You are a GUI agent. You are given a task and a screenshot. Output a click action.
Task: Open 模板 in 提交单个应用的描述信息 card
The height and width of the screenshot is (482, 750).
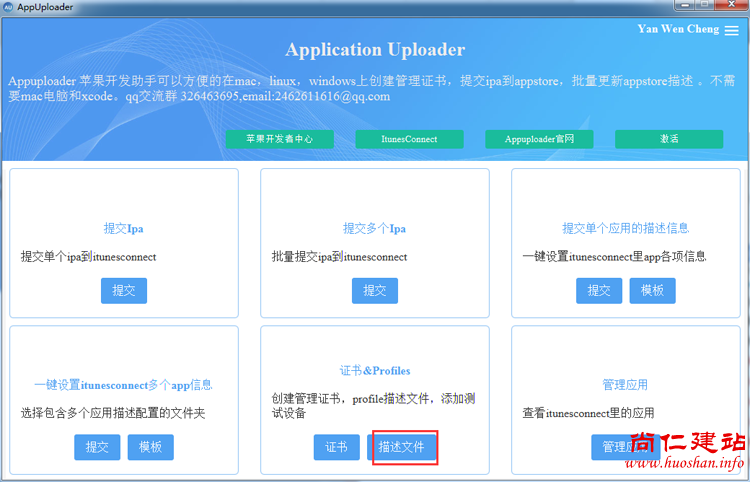click(x=652, y=290)
